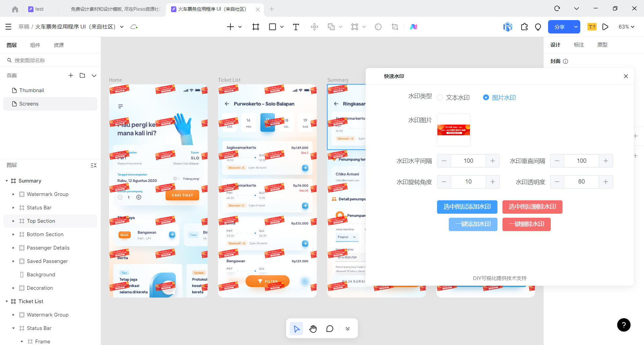Add a new page with plus icon
644x345 pixels.
click(71, 75)
